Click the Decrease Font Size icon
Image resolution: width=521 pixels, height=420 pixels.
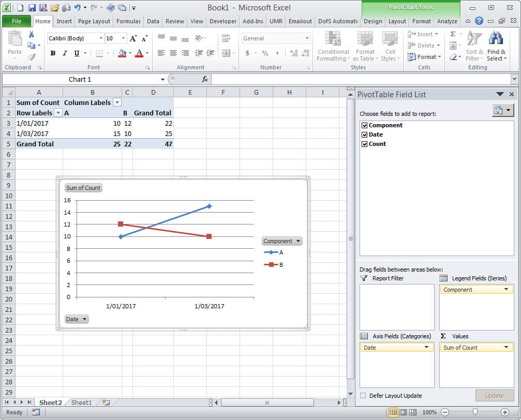point(144,39)
